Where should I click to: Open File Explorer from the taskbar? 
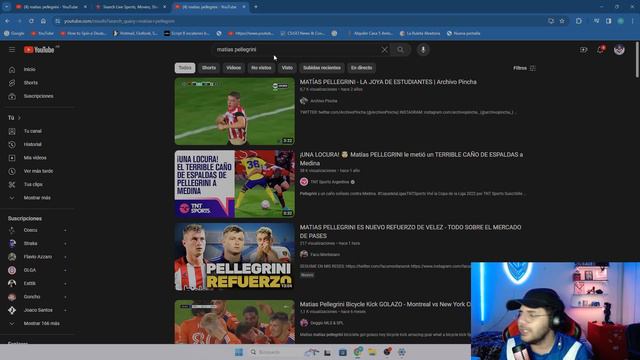372,352
